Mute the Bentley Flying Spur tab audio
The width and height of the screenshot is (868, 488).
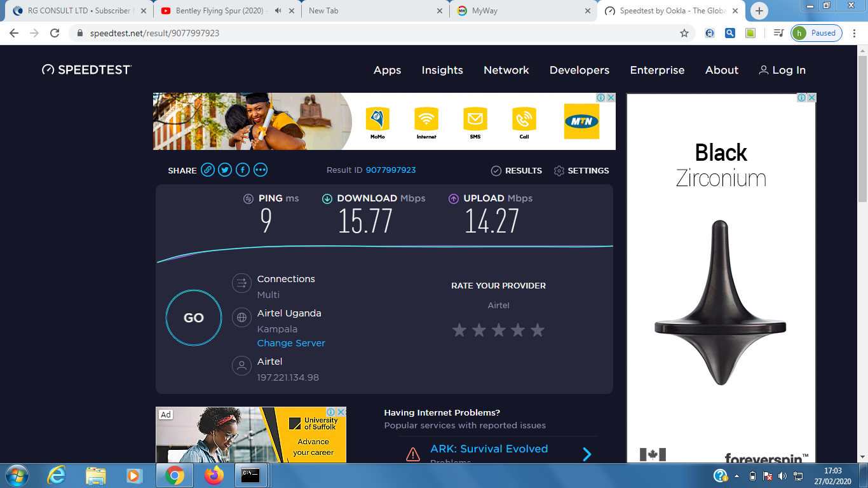tap(278, 11)
